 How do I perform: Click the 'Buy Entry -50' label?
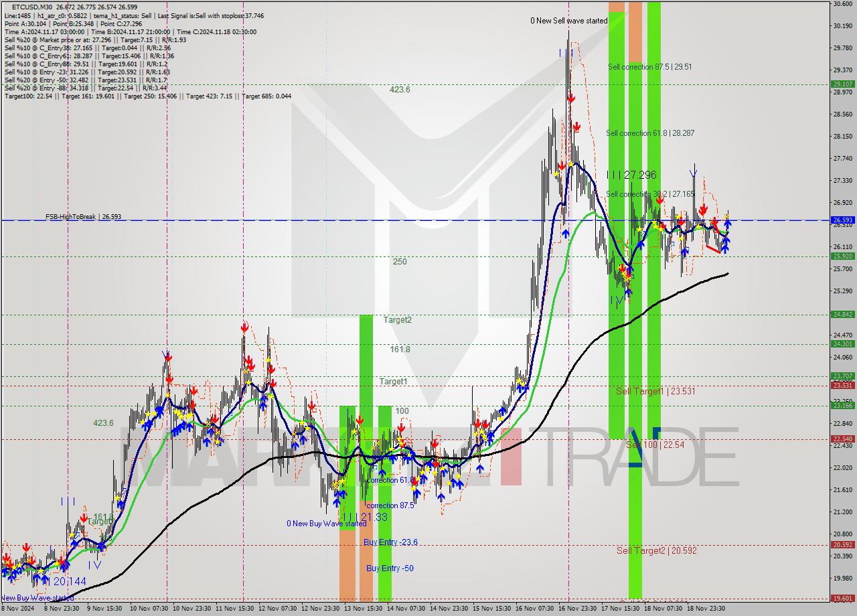(390, 568)
